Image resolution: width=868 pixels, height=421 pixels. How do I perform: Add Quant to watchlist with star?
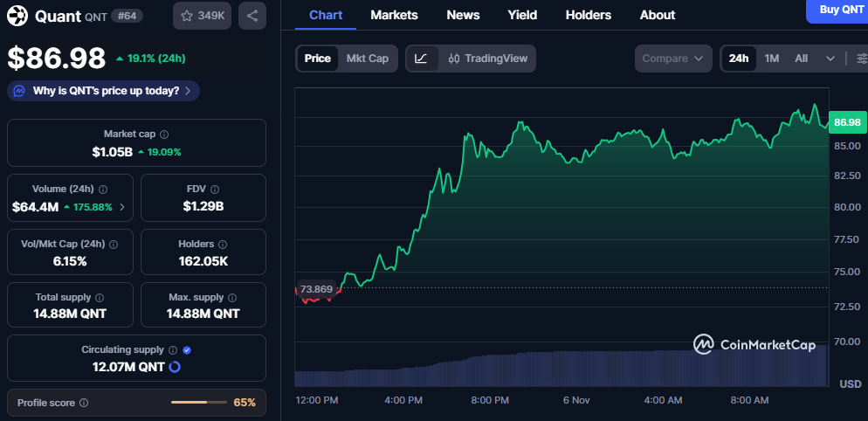202,16
